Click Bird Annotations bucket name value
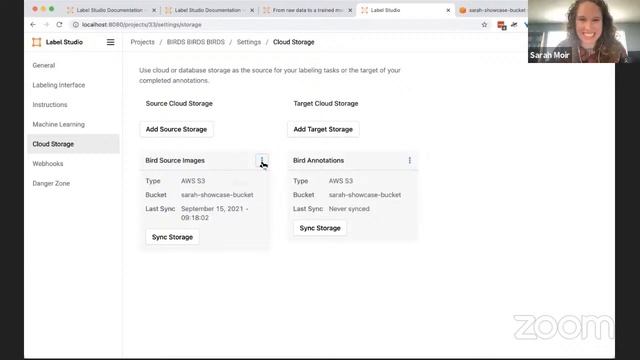This screenshot has height=360, width=640. 365,195
